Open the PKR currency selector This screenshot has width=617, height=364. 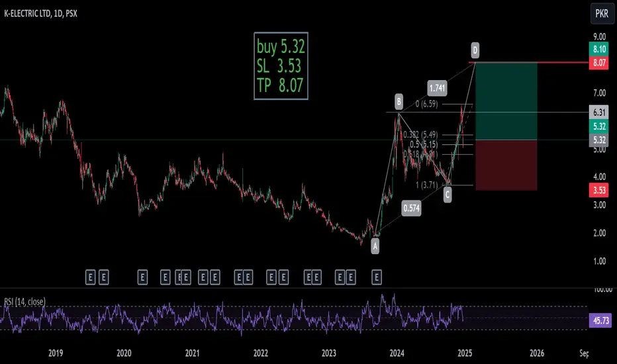point(602,13)
